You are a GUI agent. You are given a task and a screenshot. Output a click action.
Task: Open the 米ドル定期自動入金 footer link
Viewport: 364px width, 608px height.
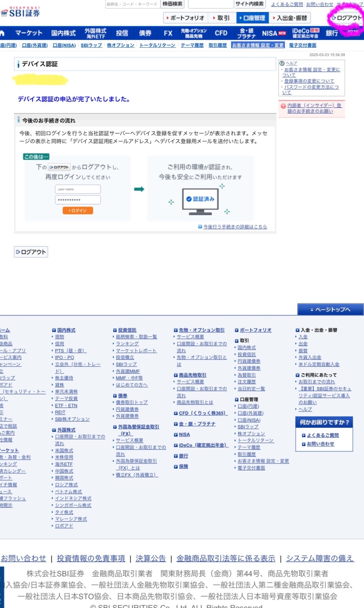tap(319, 364)
